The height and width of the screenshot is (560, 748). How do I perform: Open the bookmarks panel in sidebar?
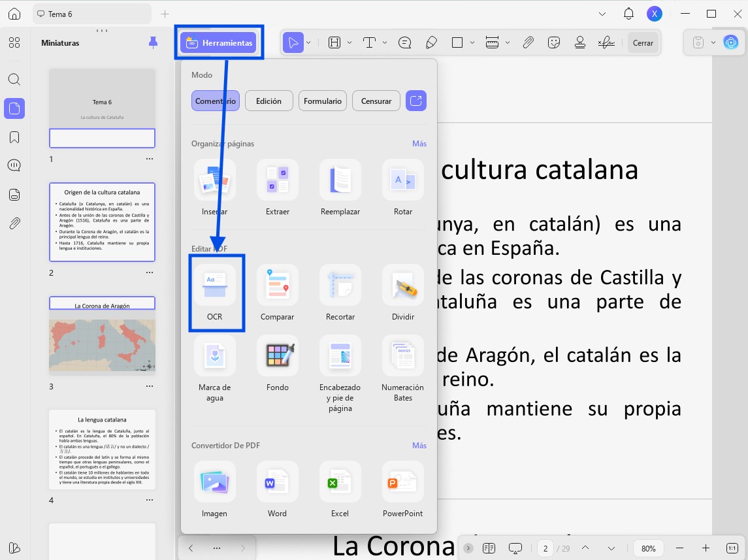coord(14,137)
